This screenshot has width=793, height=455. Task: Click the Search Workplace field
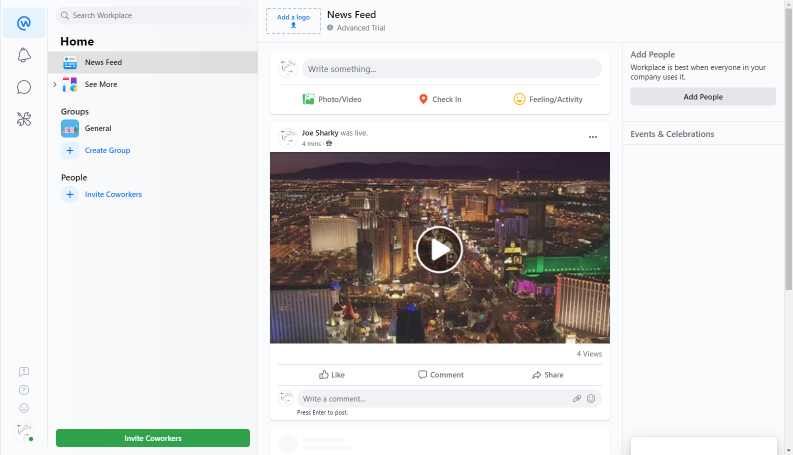pyautogui.click(x=155, y=16)
